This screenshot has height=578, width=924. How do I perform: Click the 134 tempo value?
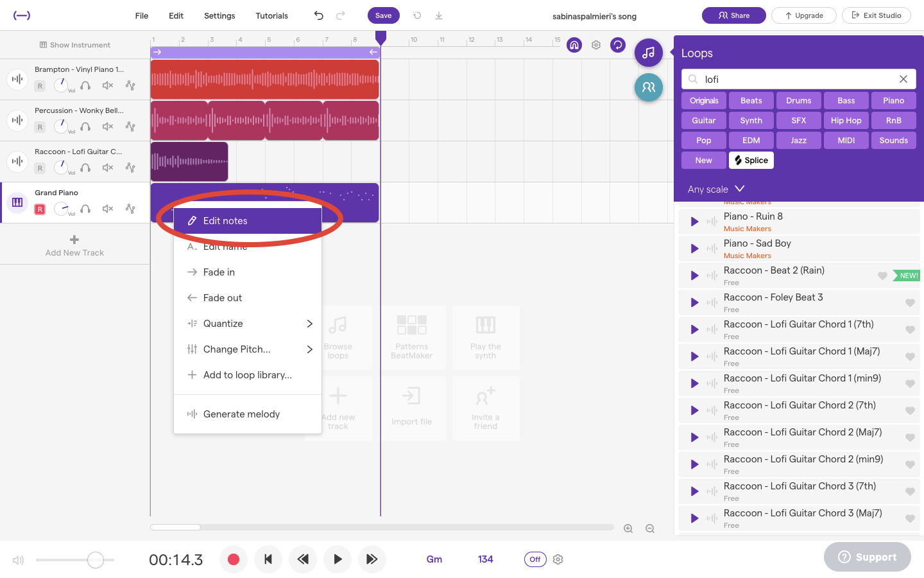pyautogui.click(x=486, y=559)
